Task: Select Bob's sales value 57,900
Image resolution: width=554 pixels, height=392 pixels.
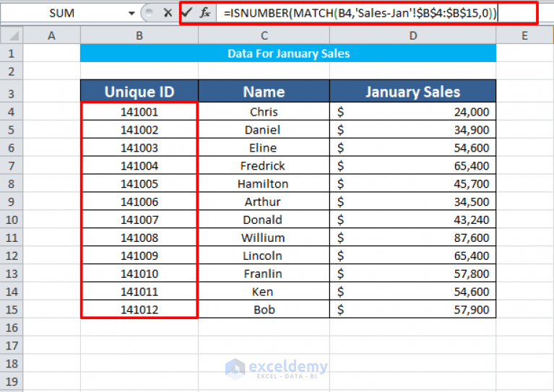Action: (x=412, y=310)
